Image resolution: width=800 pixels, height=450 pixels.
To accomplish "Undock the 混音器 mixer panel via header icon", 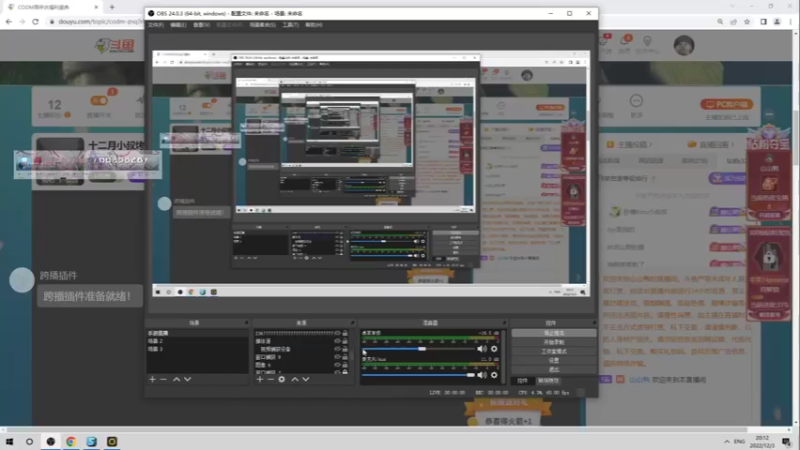I will click(504, 323).
